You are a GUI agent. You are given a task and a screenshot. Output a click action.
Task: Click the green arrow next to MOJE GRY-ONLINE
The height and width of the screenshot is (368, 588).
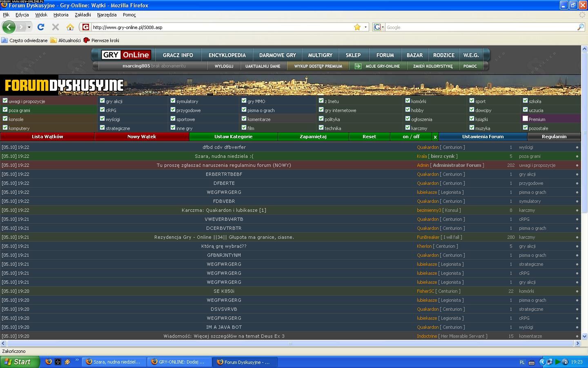click(358, 66)
